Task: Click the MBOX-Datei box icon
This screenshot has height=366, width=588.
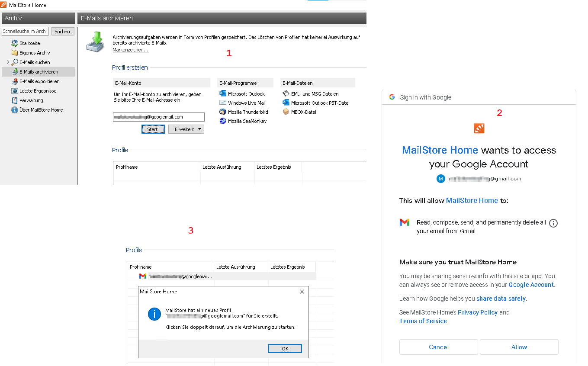Action: point(286,112)
